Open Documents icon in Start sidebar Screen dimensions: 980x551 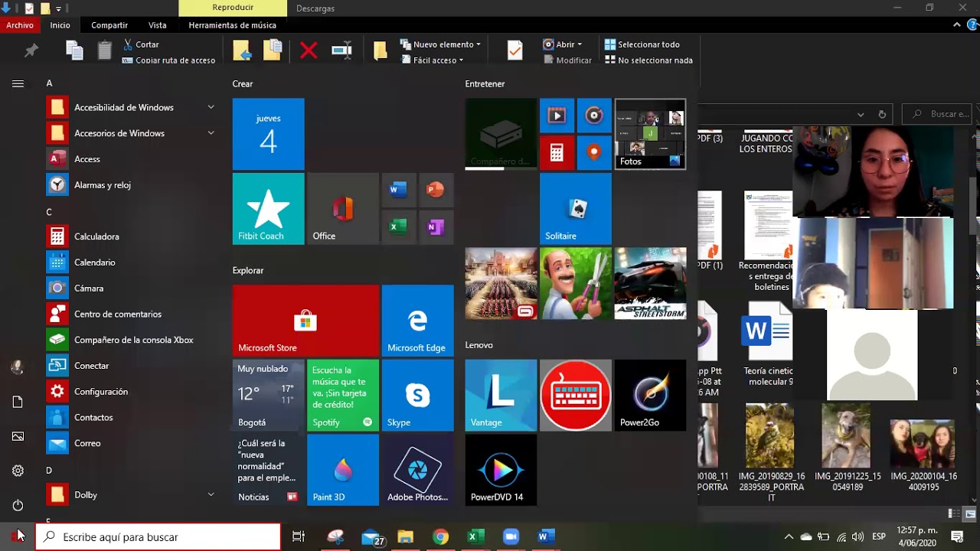(18, 402)
